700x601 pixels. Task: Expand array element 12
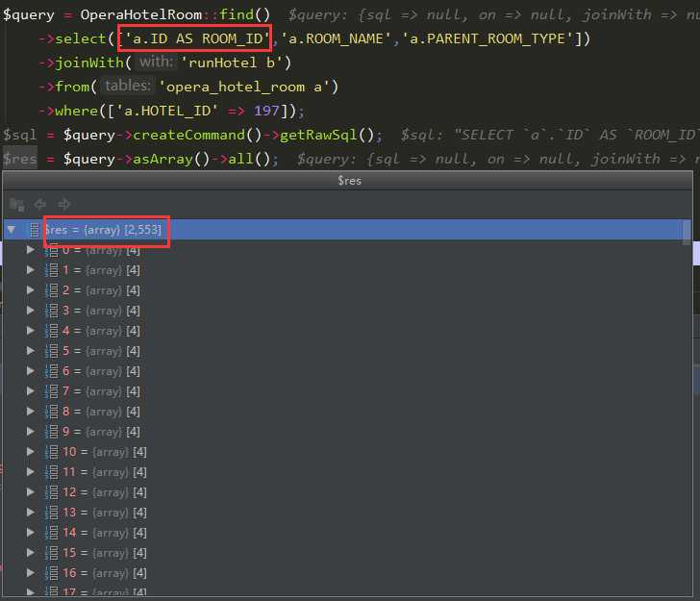pos(31,492)
